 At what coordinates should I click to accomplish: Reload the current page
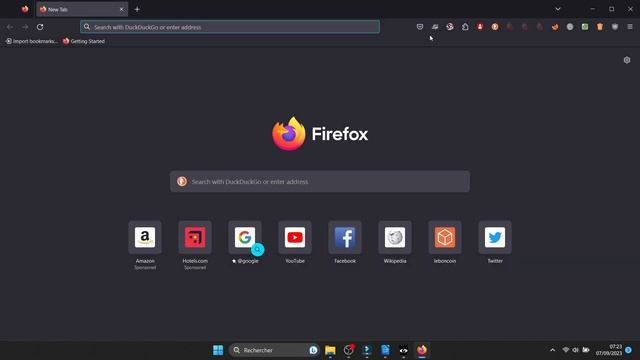(40, 27)
